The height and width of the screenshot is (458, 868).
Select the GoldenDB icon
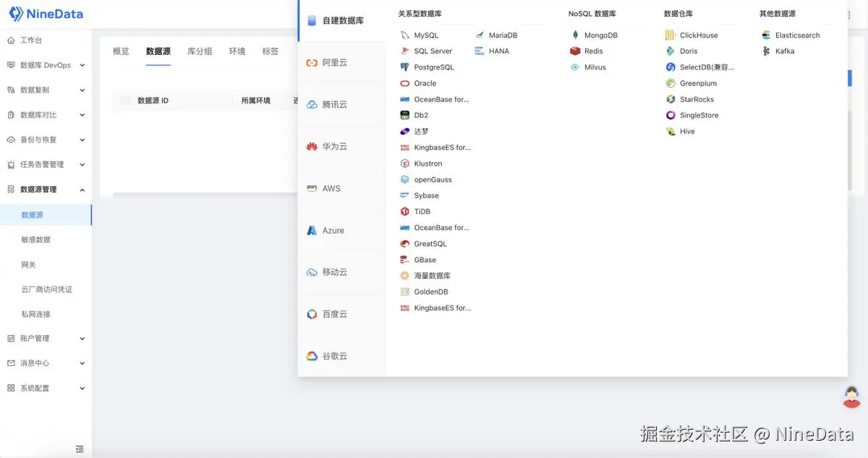[405, 292]
